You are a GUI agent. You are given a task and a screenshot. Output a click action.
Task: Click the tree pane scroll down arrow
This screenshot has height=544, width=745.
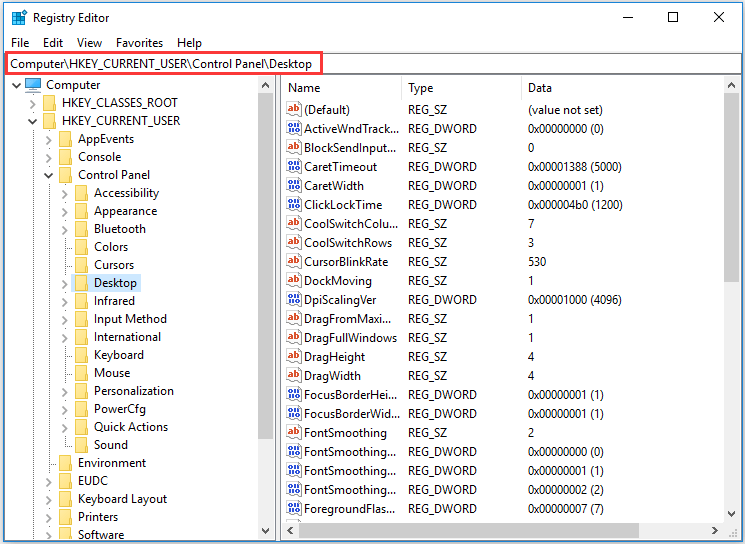[266, 531]
